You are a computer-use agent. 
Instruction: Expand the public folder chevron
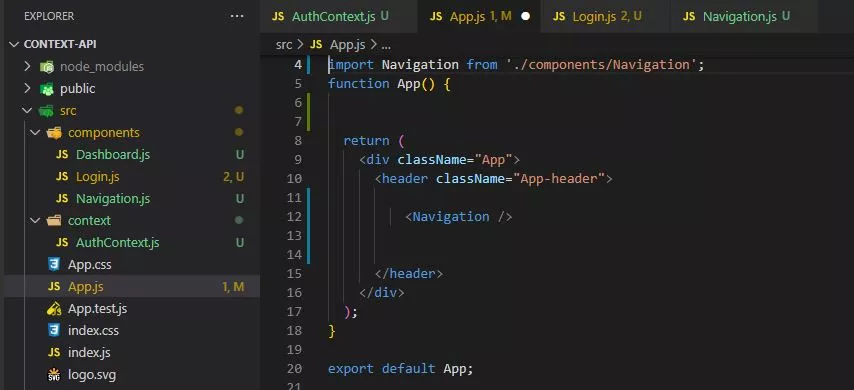click(x=27, y=88)
